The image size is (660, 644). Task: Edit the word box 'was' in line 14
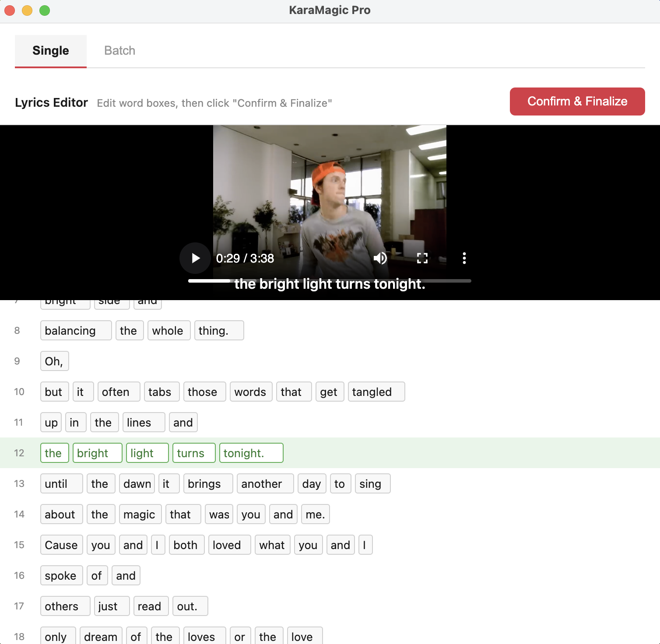pyautogui.click(x=219, y=514)
